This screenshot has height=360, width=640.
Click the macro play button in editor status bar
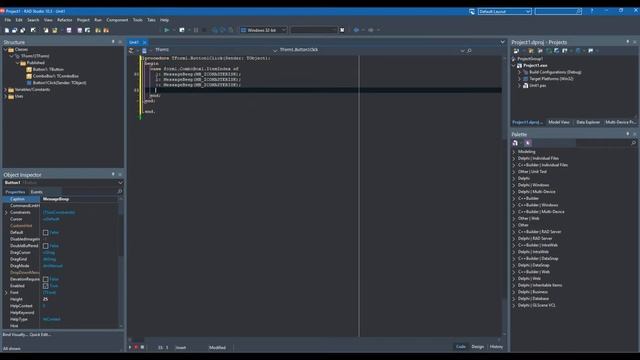(x=130, y=347)
